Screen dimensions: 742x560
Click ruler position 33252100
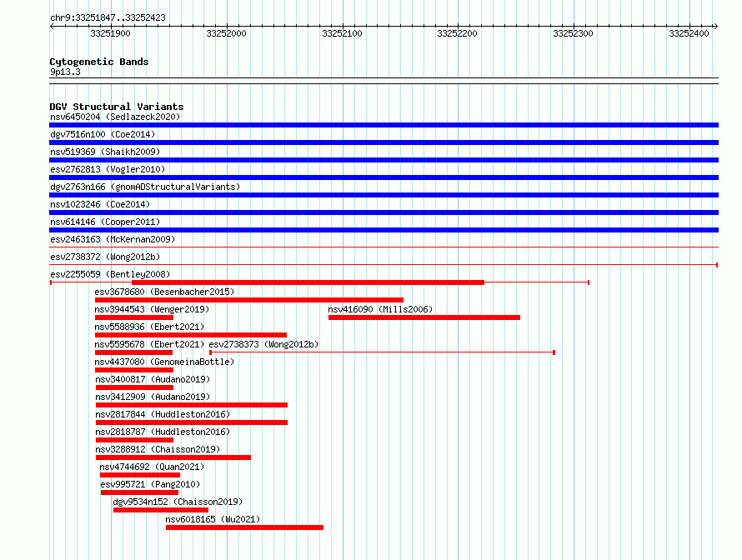342,33
